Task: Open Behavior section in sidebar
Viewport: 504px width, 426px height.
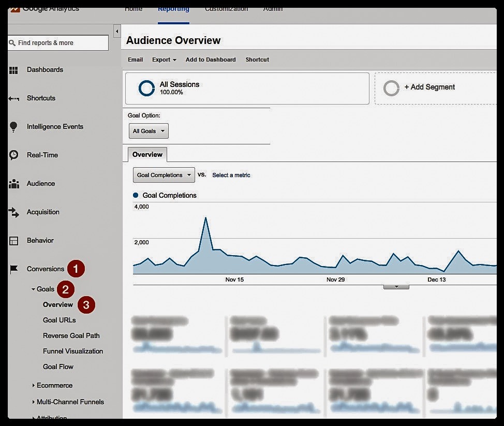Action: (40, 241)
